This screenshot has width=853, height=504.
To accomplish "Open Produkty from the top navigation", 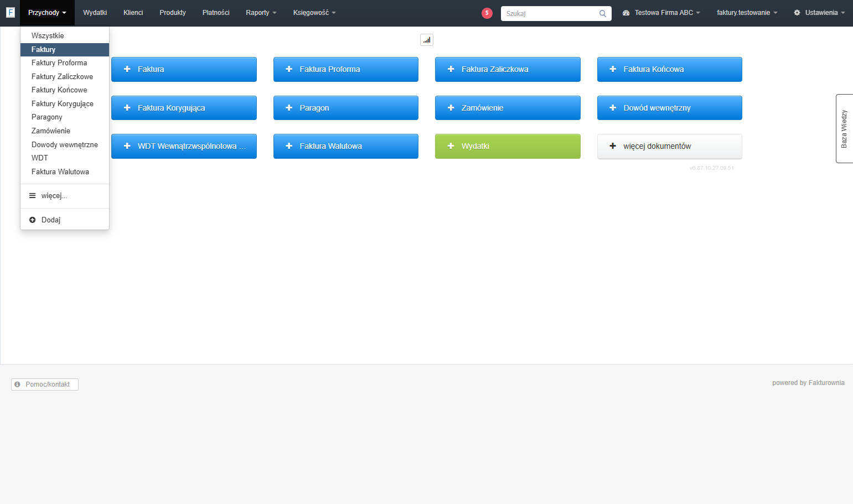I will [x=173, y=13].
